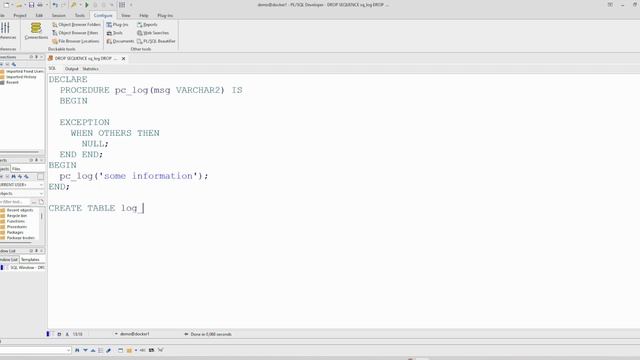This screenshot has height=360, width=640.
Task: Click the Undo icon in quick access toolbar
Action: point(55,5)
